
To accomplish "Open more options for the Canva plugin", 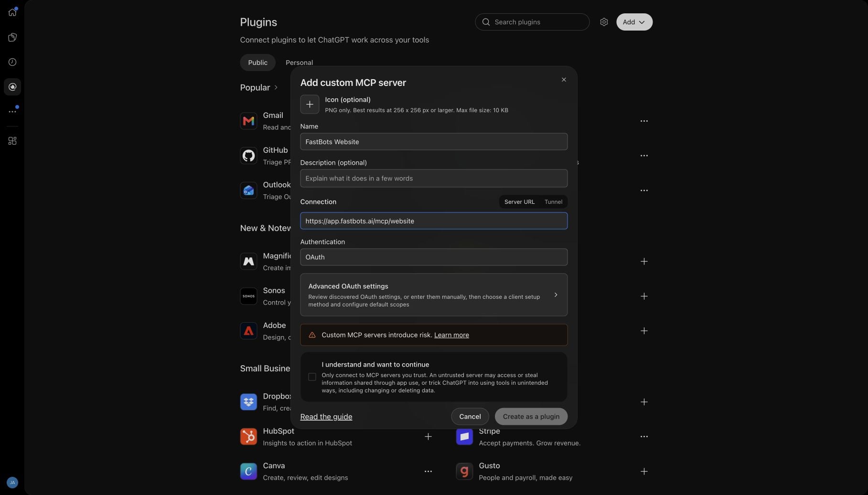I will [428, 472].
